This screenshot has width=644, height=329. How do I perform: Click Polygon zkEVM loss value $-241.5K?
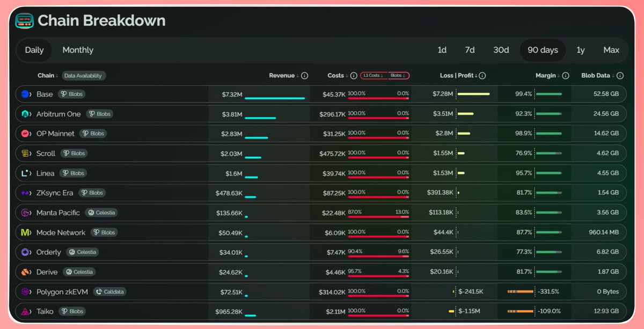[471, 292]
